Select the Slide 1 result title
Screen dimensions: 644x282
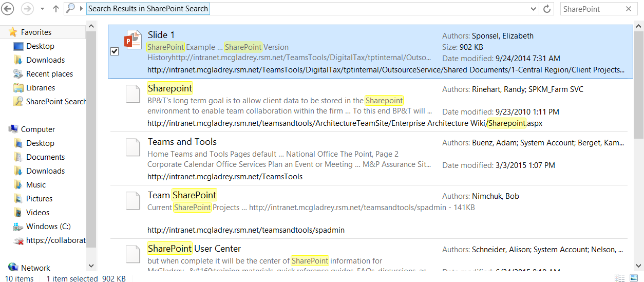pyautogui.click(x=161, y=35)
